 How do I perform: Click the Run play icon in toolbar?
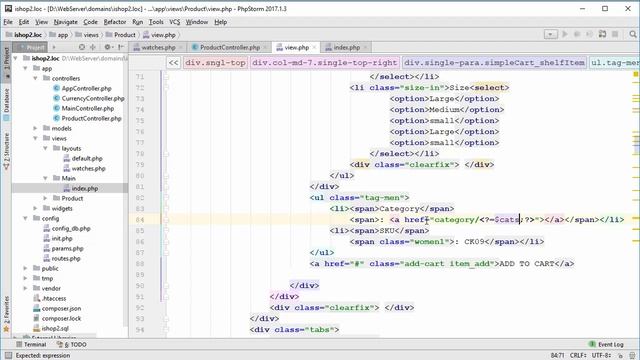pyautogui.click(x=565, y=34)
